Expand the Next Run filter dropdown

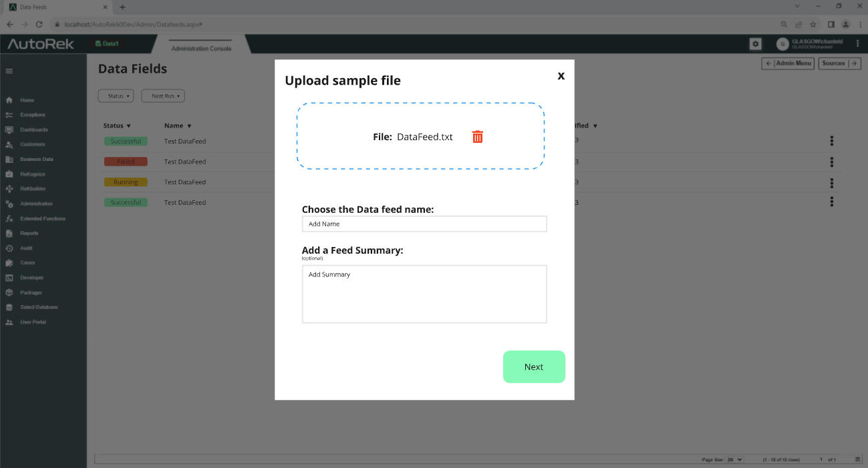pyautogui.click(x=162, y=96)
